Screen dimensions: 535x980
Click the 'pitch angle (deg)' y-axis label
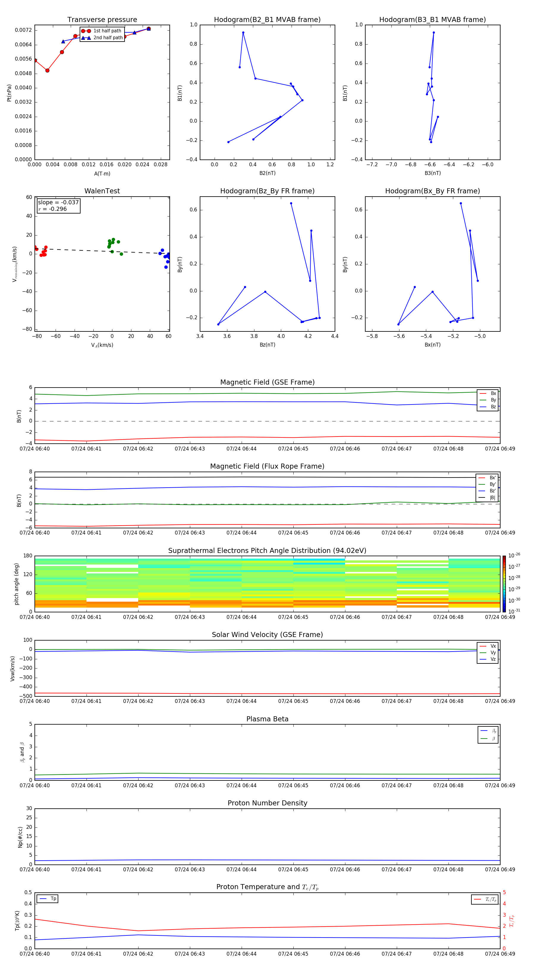16,584
